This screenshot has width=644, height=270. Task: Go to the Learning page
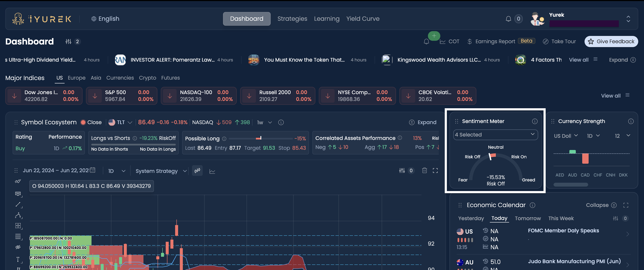(x=326, y=19)
